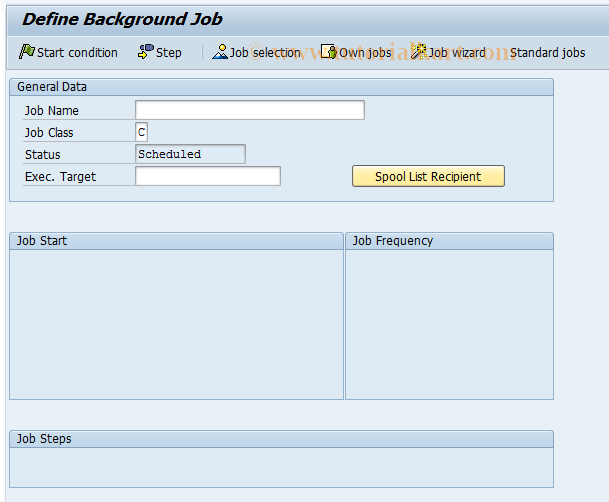Click the Job Class label
Viewport: 609px width, 502px height.
click(49, 133)
